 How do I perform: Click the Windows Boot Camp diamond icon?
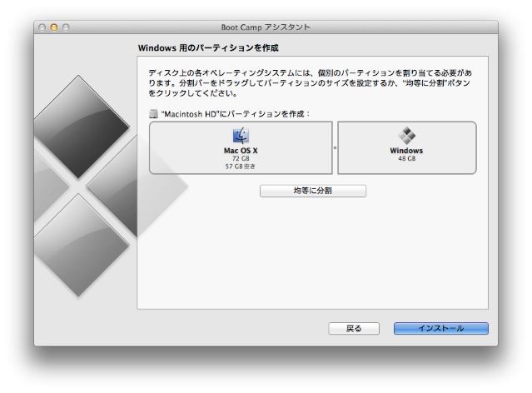coord(406,136)
